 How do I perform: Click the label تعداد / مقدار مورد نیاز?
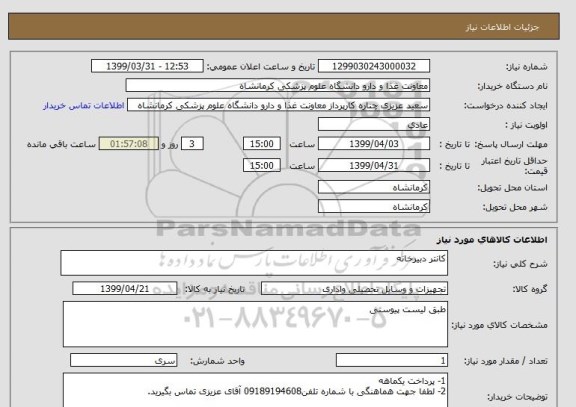pos(506,361)
